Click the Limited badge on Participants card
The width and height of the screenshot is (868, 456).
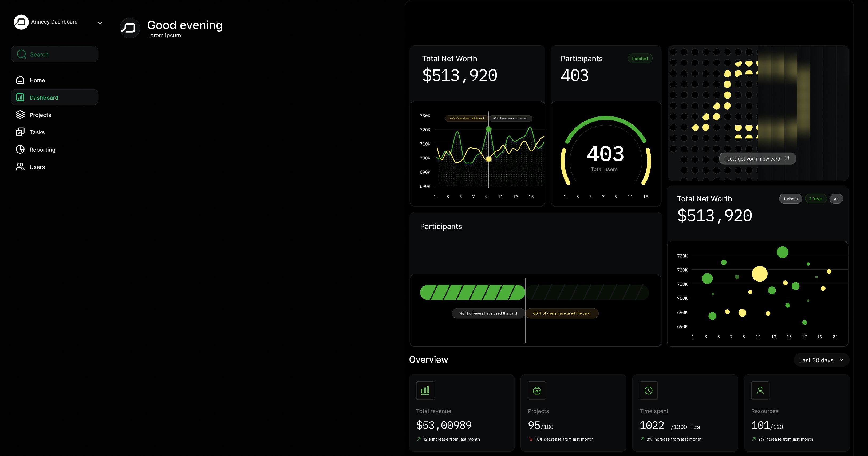click(x=640, y=58)
